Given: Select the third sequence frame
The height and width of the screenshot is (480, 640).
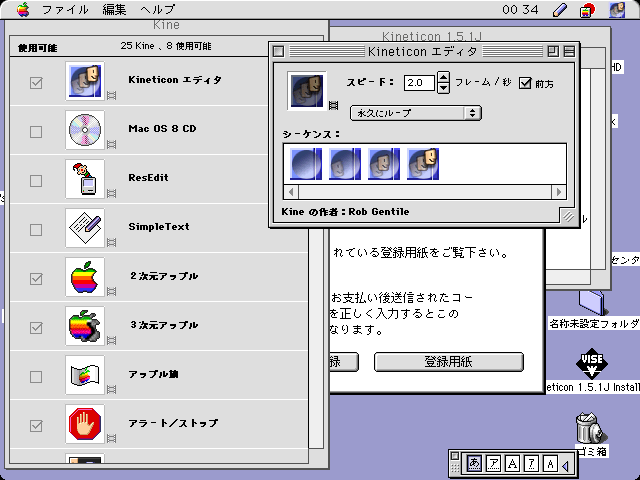Looking at the screenshot, I should tap(384, 164).
